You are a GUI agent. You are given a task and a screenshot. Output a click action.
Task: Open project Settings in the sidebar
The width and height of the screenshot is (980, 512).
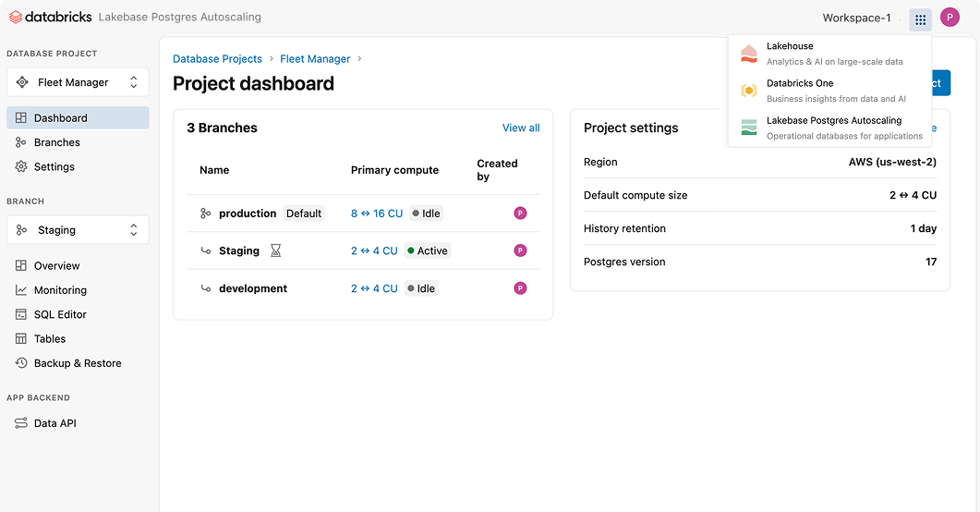point(54,167)
